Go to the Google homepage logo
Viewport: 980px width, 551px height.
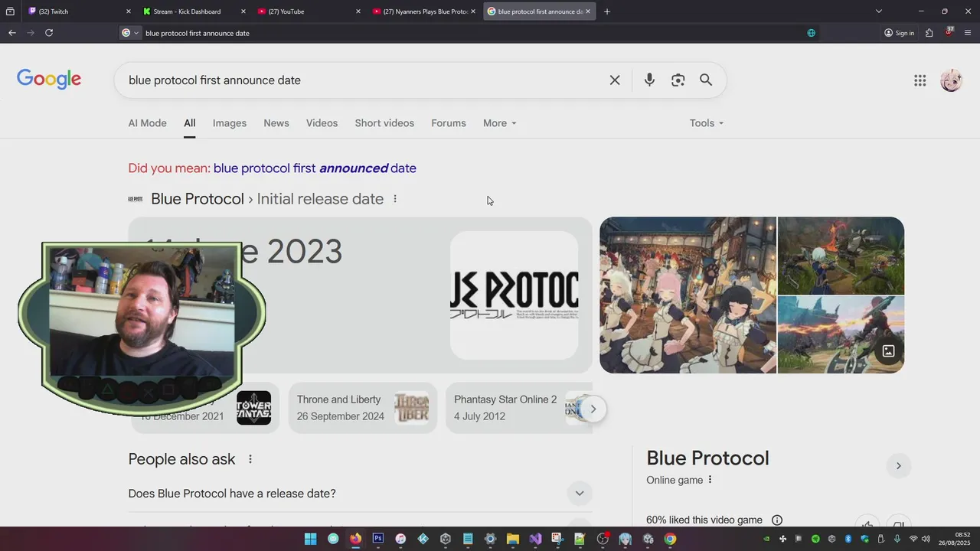point(49,80)
